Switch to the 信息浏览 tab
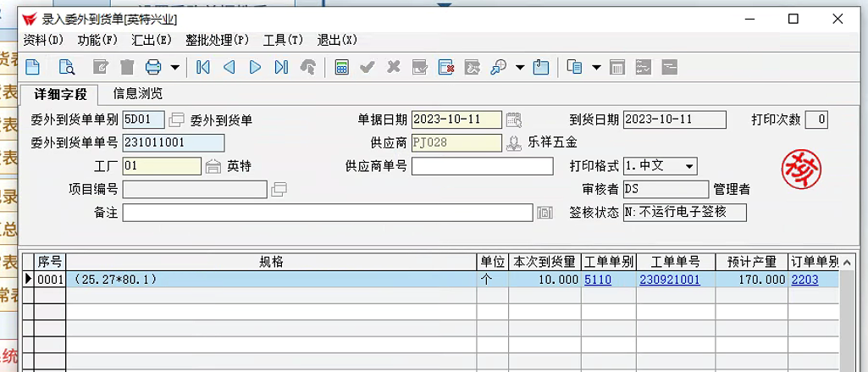The image size is (868, 372). [137, 93]
